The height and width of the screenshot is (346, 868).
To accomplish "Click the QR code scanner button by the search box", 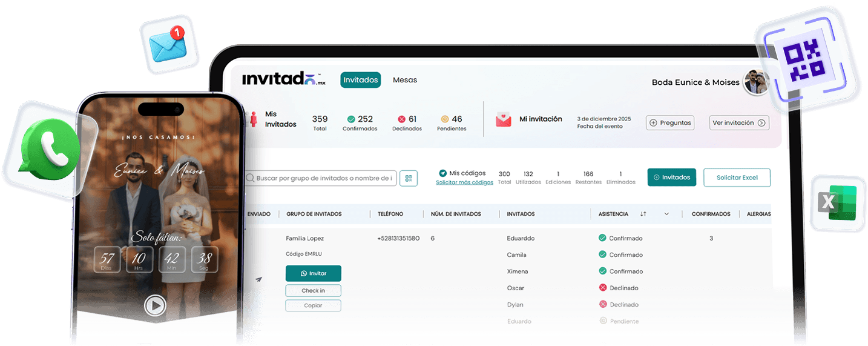I will coord(409,178).
